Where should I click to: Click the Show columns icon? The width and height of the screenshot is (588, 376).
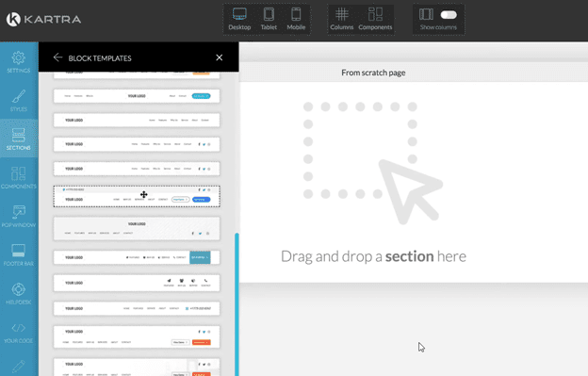(x=426, y=14)
